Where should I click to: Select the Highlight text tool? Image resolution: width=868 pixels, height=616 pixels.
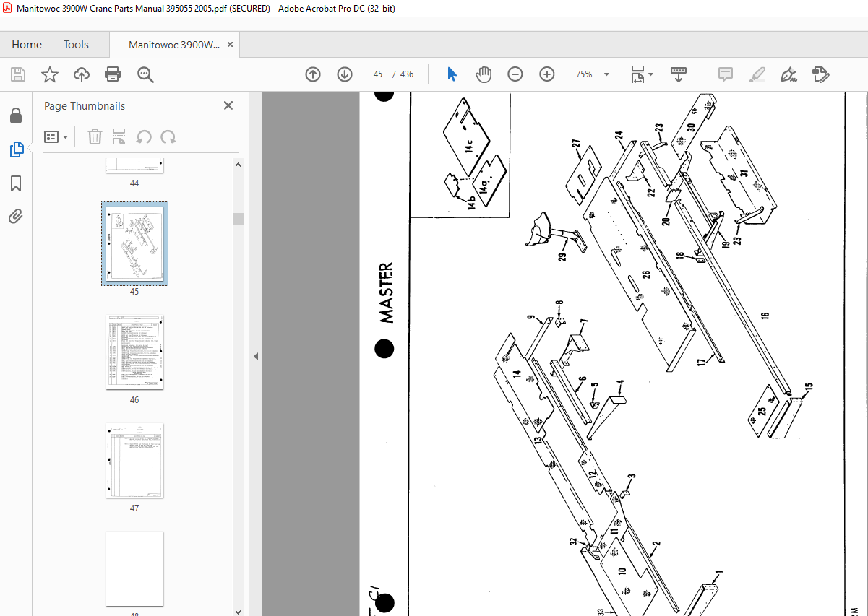(x=757, y=74)
